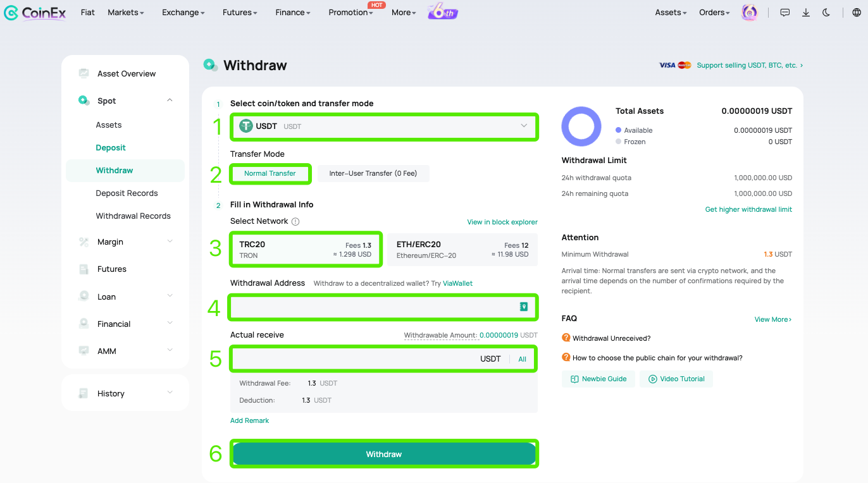Open the ViaWallet link

[457, 283]
